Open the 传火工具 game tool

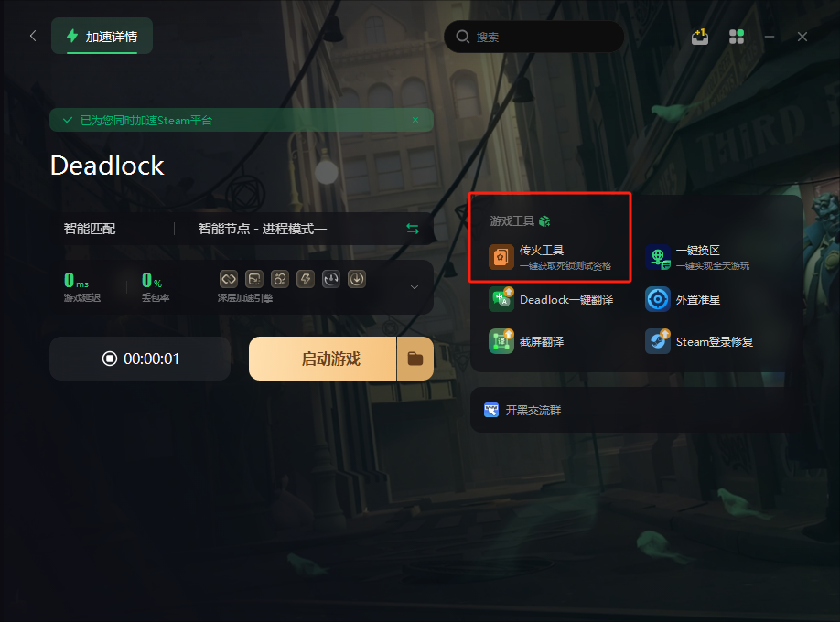(550, 257)
